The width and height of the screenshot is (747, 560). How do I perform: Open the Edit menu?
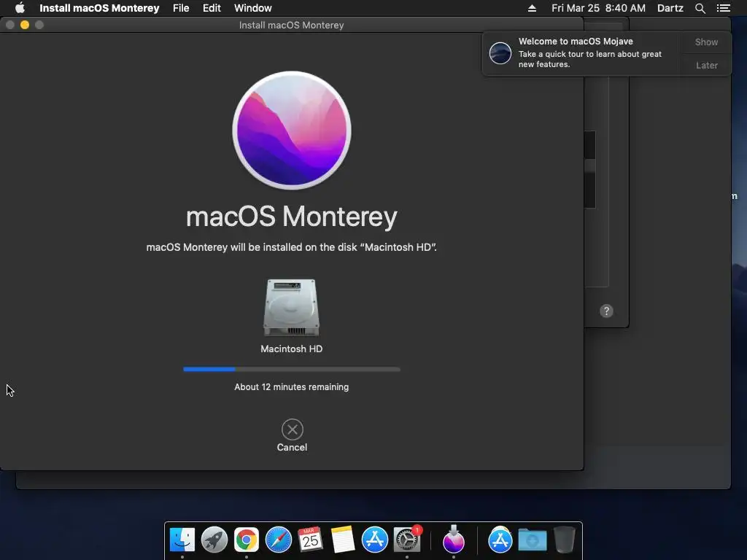point(212,8)
